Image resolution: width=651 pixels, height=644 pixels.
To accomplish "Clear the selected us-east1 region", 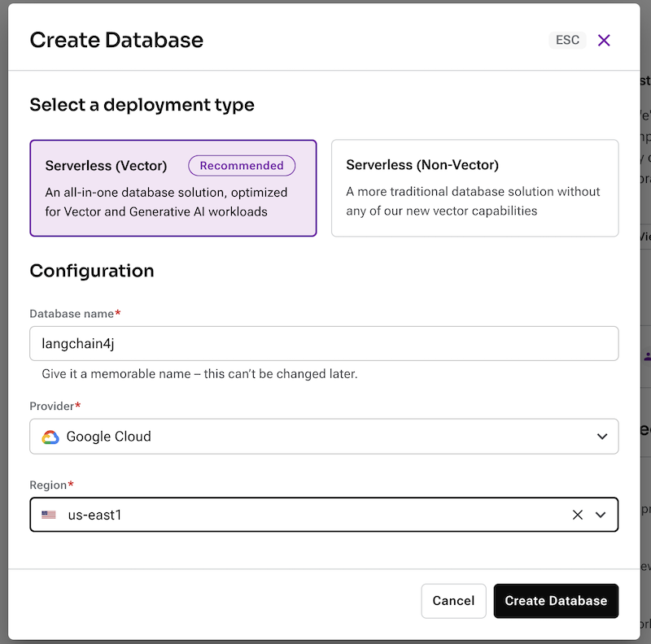I will 578,515.
